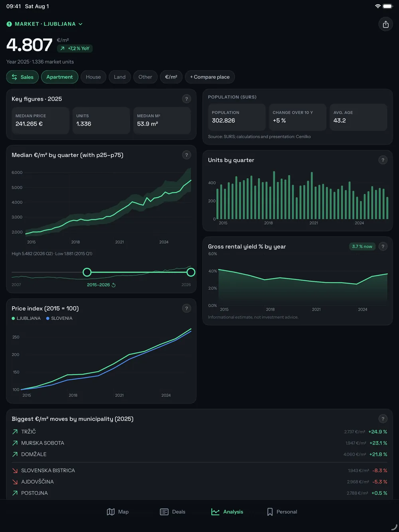Open the Deals tab
The height and width of the screenshot is (532, 399).
(x=172, y=512)
